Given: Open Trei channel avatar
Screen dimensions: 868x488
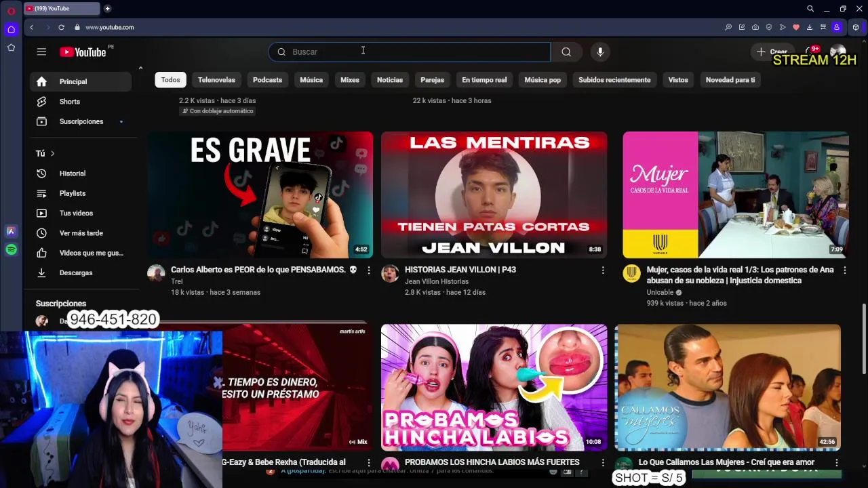Looking at the screenshot, I should pos(156,273).
